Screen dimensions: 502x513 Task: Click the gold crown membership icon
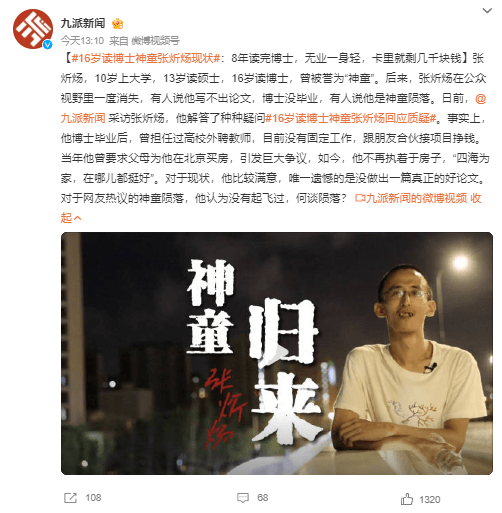click(x=117, y=24)
